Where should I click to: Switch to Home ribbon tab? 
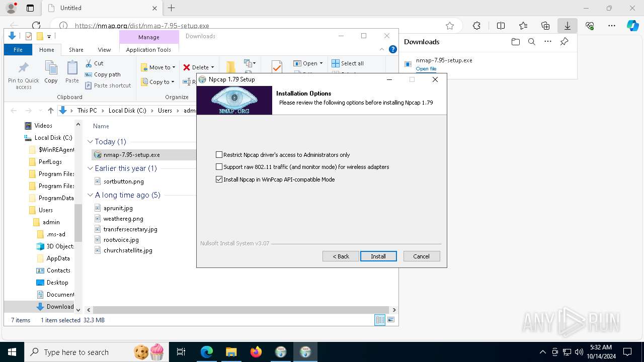pos(47,50)
